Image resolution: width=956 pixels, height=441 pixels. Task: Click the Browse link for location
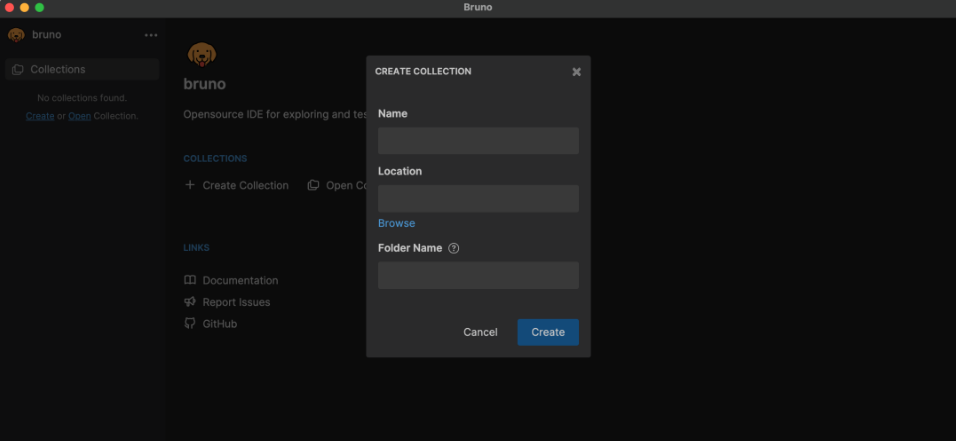[x=396, y=223]
